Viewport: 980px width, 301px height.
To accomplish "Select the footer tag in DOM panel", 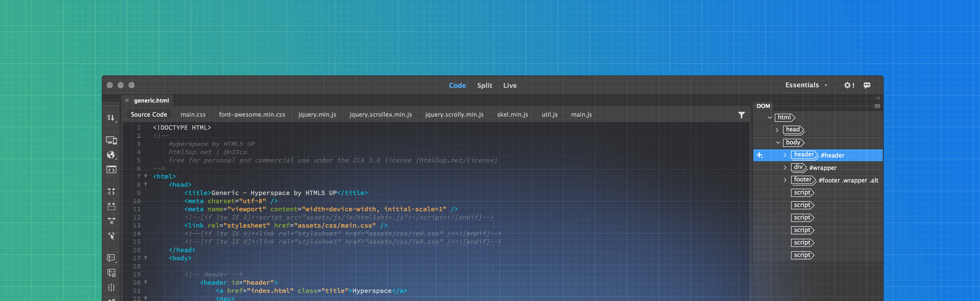I will (804, 180).
